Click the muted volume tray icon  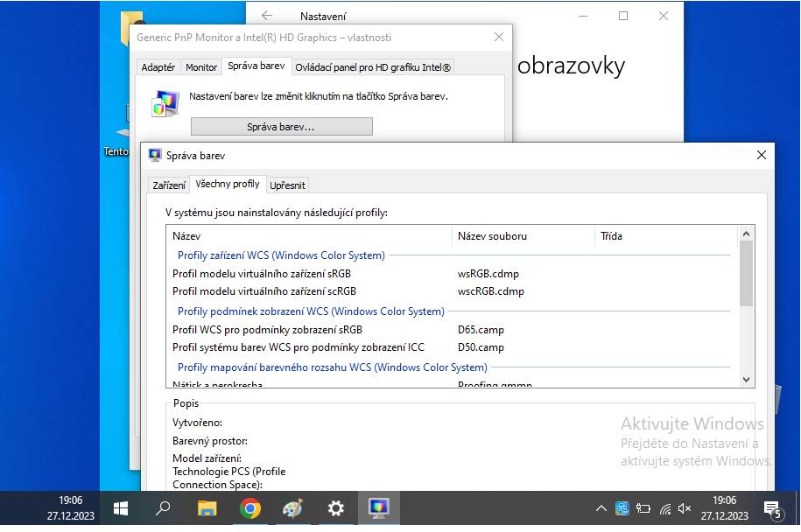pos(685,508)
